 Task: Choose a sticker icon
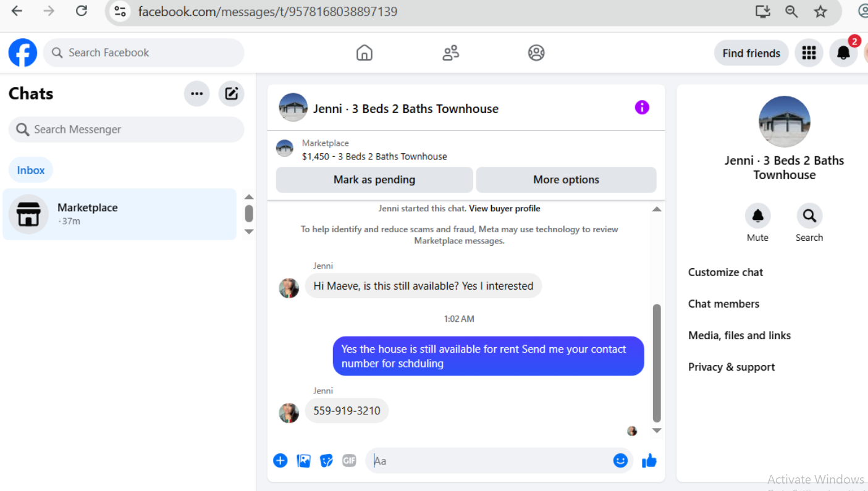point(326,460)
